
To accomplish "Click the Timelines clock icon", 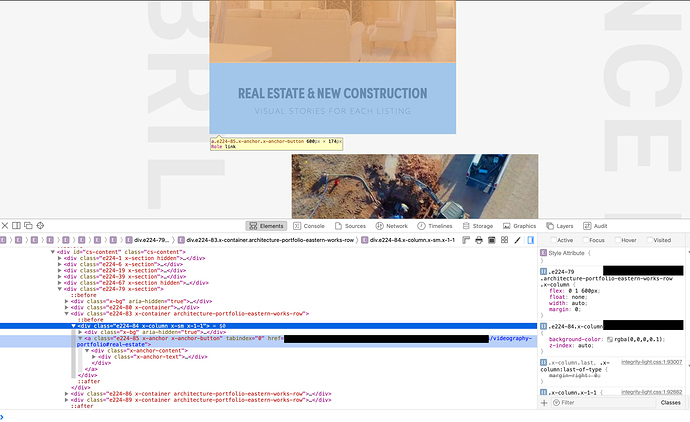I will coord(421,226).
